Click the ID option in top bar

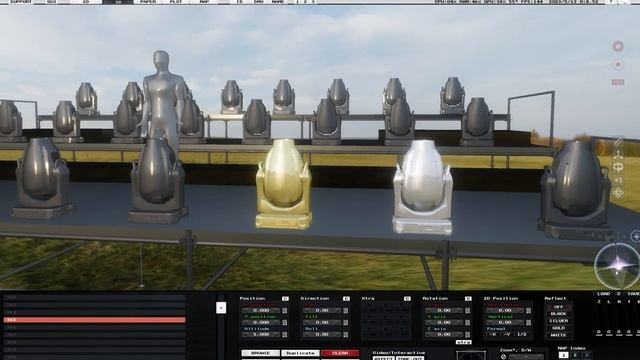point(239,2)
